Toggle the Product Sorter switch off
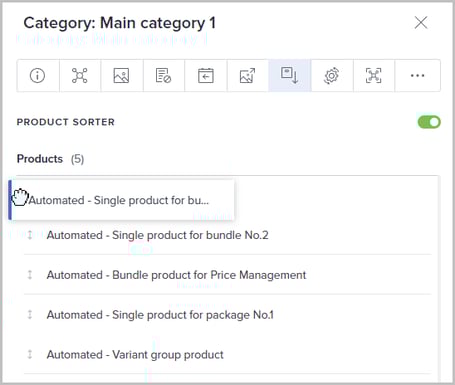 (429, 122)
